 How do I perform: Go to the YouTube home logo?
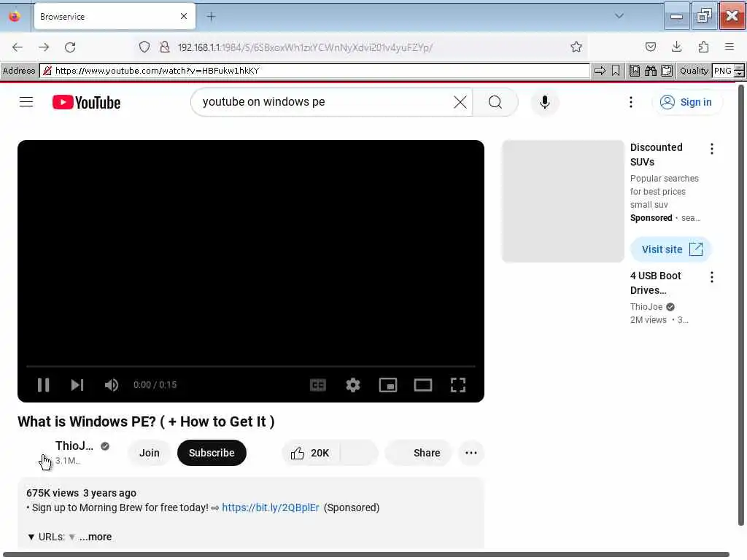click(86, 102)
